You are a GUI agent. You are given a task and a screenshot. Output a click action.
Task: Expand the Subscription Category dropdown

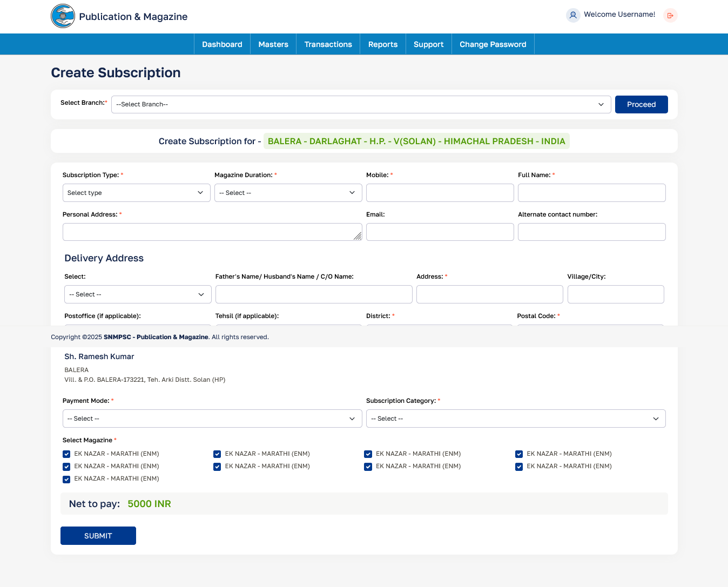coord(515,419)
